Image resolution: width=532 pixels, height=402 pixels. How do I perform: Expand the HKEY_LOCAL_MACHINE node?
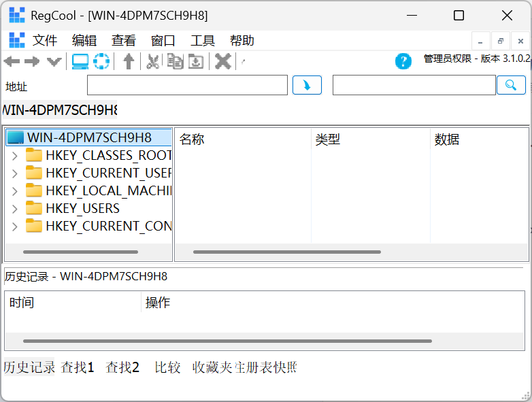coord(14,191)
